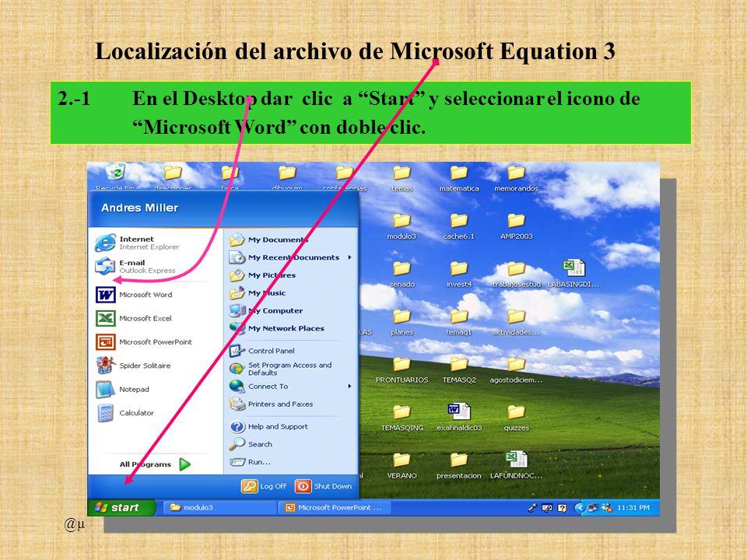Expand All Programs green arrow

pyautogui.click(x=185, y=464)
